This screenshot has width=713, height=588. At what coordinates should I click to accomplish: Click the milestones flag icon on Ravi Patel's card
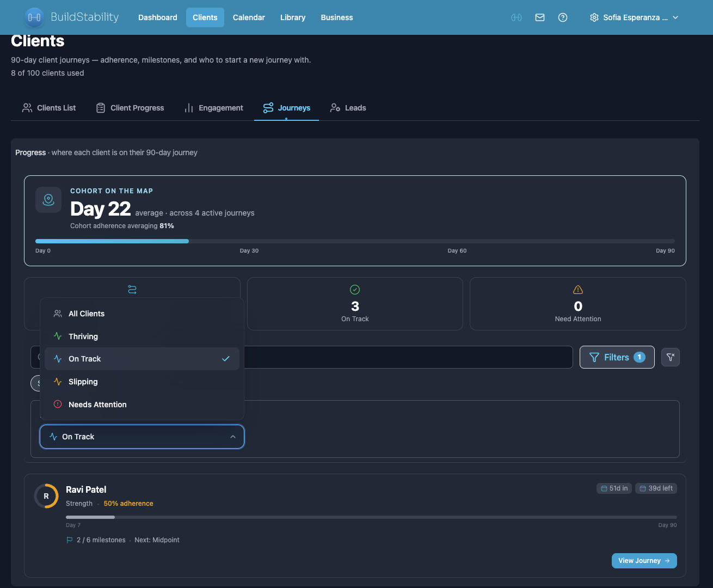(70, 540)
